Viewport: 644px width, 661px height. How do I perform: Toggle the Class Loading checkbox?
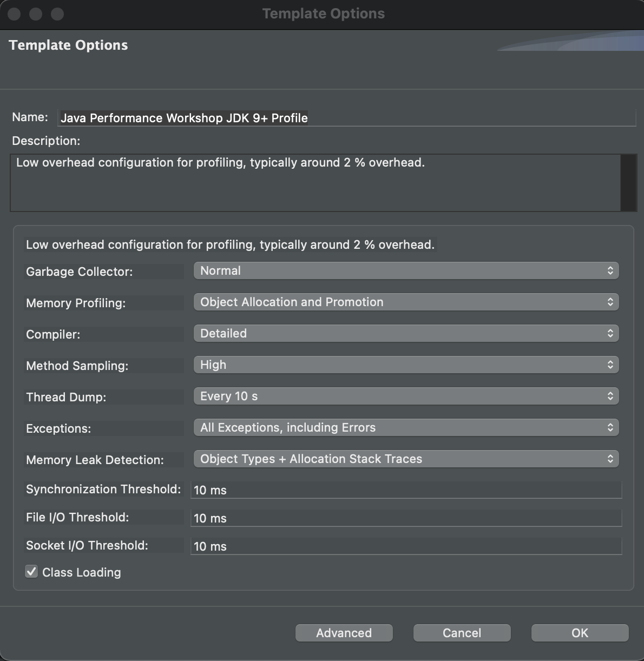tap(32, 572)
